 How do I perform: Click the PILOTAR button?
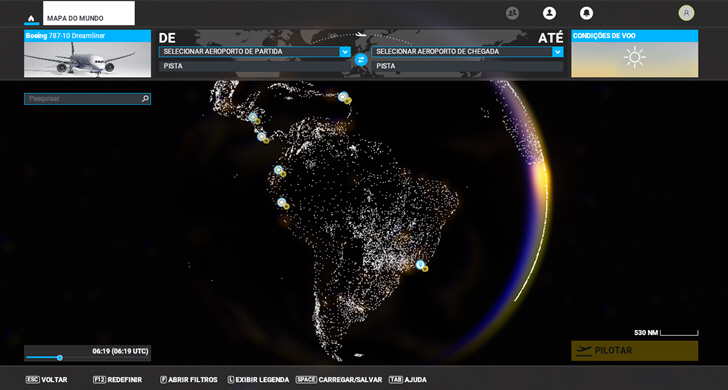pos(634,351)
